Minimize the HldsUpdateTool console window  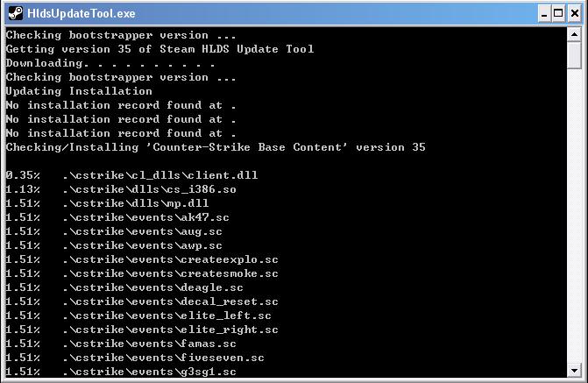[x=543, y=13]
